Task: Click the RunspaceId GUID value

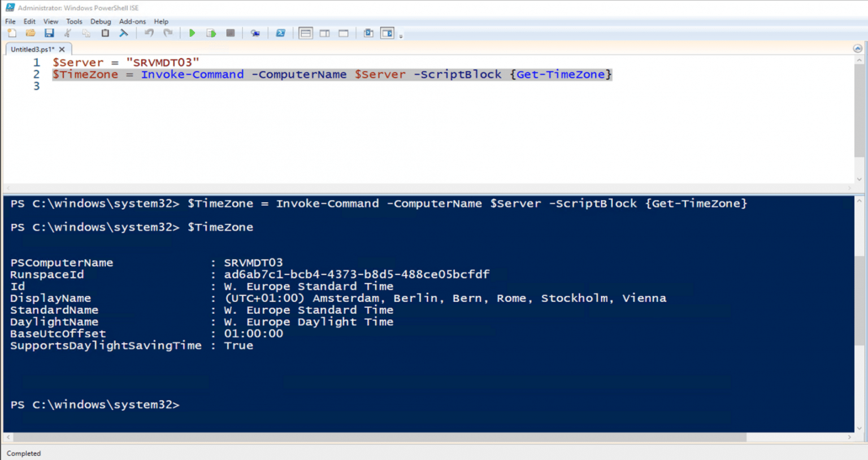Action: click(x=357, y=275)
